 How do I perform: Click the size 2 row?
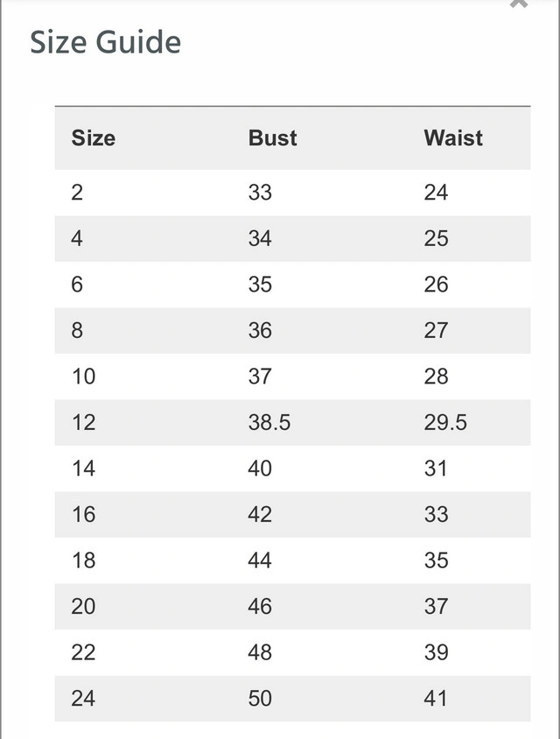pos(292,193)
